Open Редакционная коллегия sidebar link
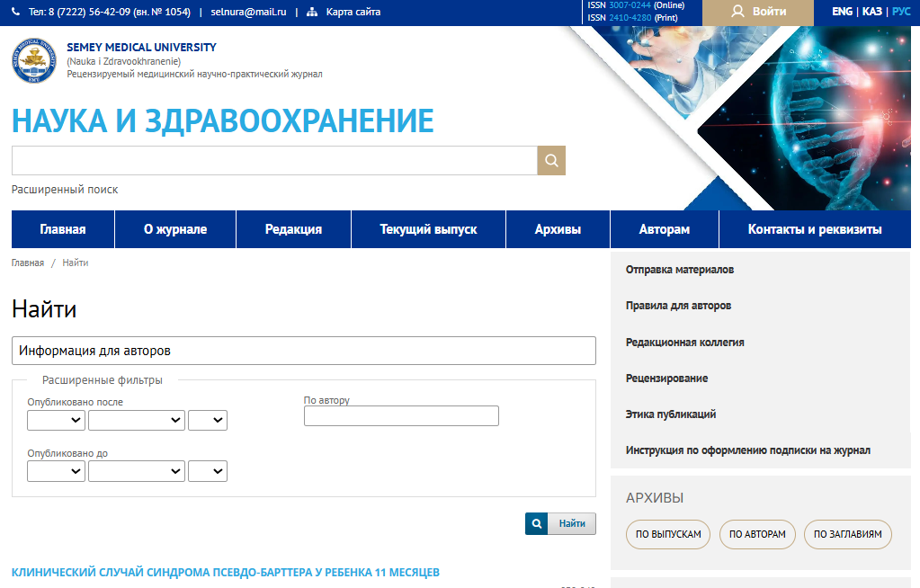Viewport: 920px width, 588px height. 684,343
